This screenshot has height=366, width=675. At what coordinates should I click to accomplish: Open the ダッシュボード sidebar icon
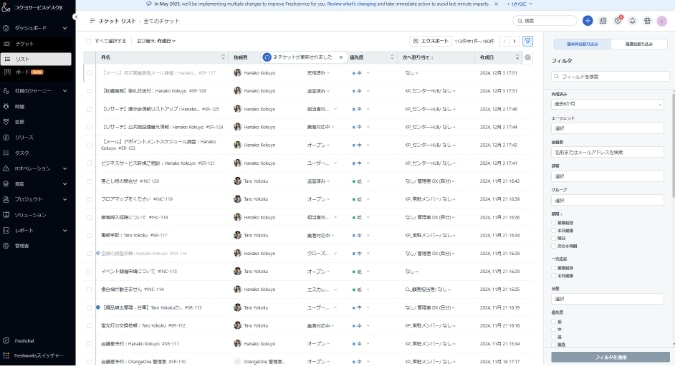click(6, 28)
